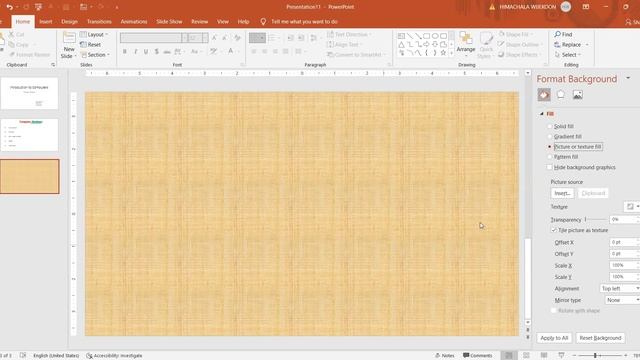
Task: Open the Layout dropdown
Action: tap(94, 35)
